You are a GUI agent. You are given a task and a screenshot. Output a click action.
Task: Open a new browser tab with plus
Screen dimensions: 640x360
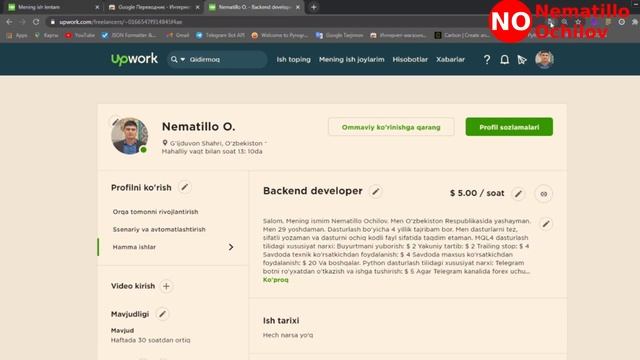point(313,7)
